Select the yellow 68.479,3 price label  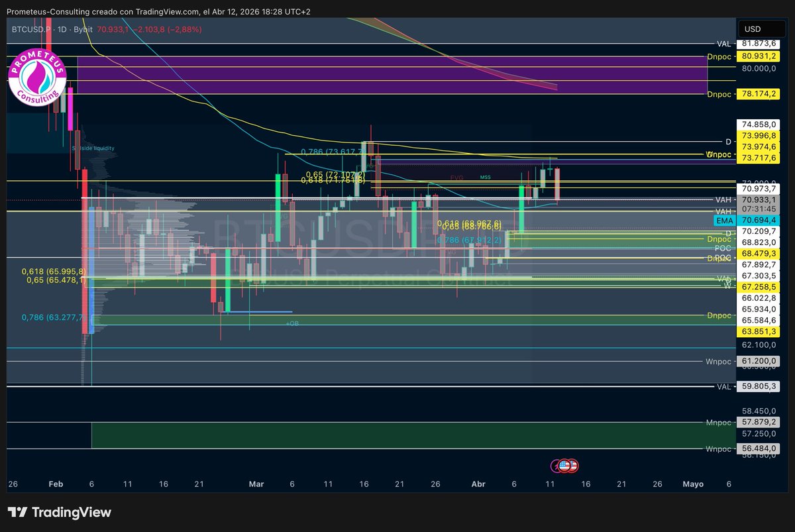point(759,254)
